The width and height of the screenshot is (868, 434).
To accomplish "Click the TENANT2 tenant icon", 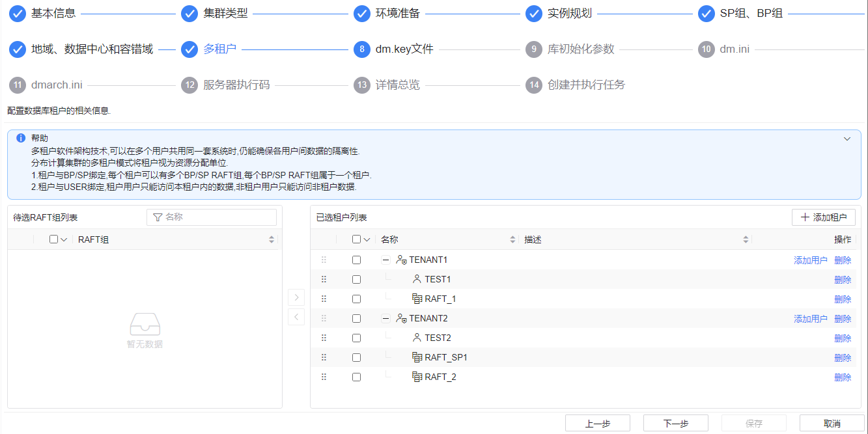I will (x=401, y=318).
